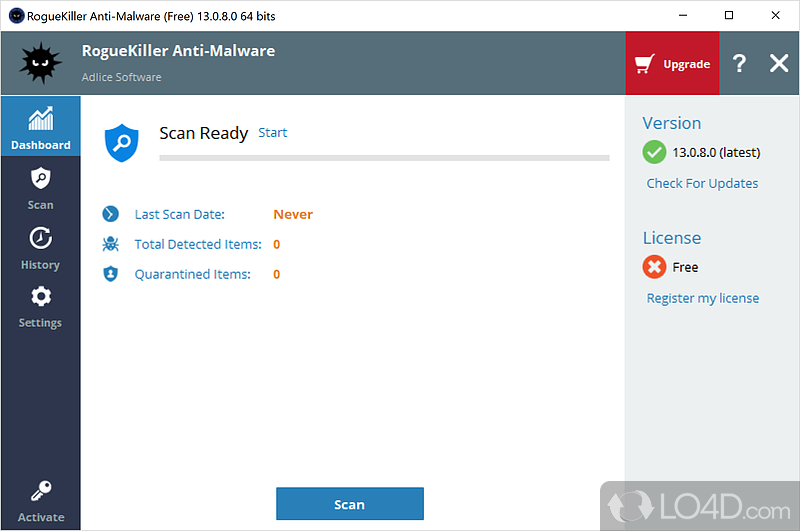The image size is (800, 531).
Task: Click the bug icon beside Total Detected Items
Action: tap(110, 244)
